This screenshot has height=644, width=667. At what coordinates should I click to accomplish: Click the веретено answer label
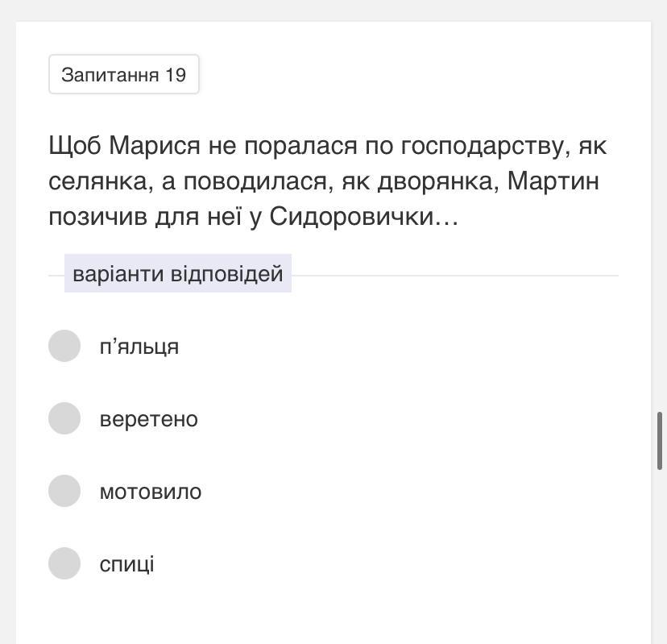click(149, 419)
